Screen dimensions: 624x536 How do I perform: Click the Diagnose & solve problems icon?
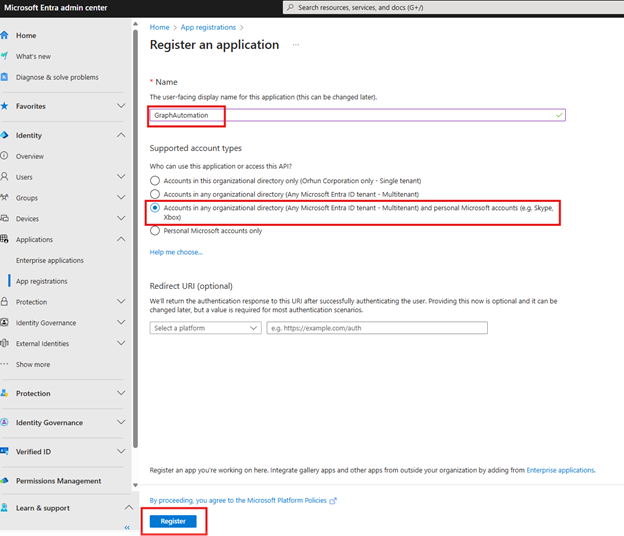[x=5, y=77]
